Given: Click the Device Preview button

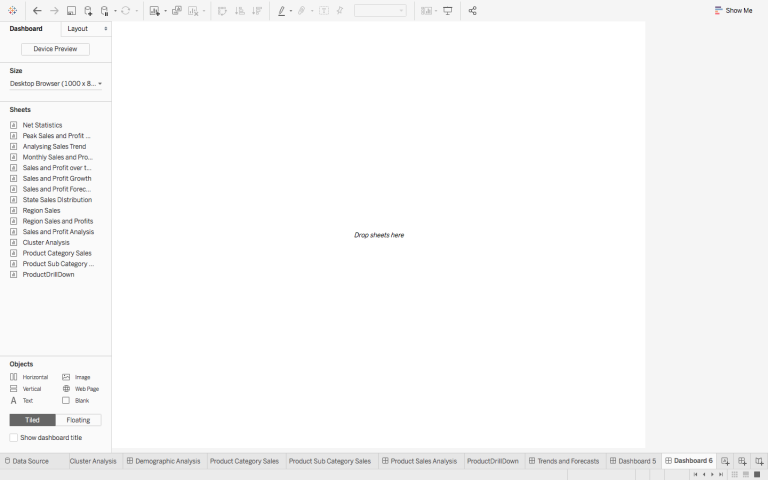Looking at the screenshot, I should point(55,49).
